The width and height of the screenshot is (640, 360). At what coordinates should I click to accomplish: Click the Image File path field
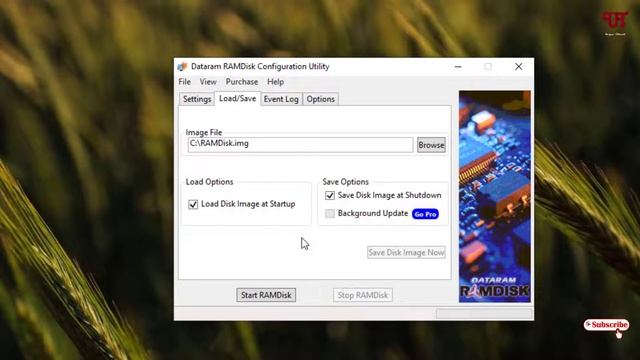pyautogui.click(x=300, y=144)
